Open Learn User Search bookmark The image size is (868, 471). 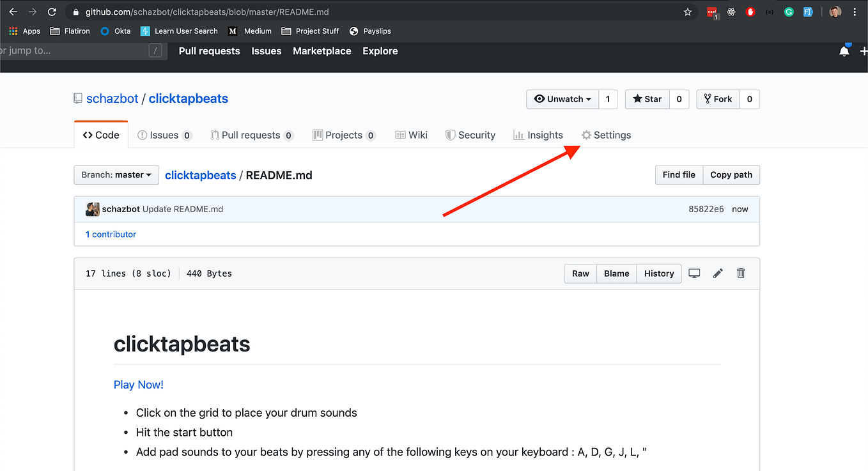(180, 31)
